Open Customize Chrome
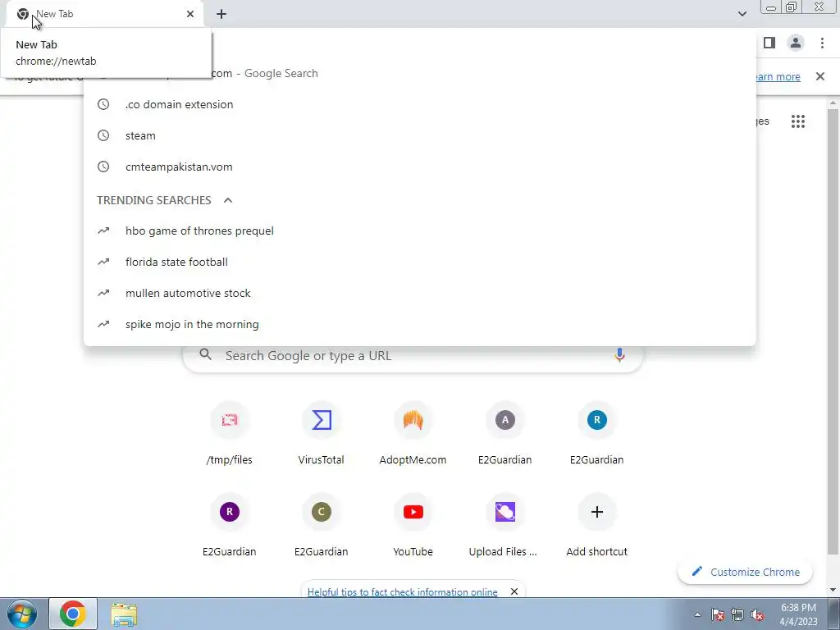 [745, 572]
